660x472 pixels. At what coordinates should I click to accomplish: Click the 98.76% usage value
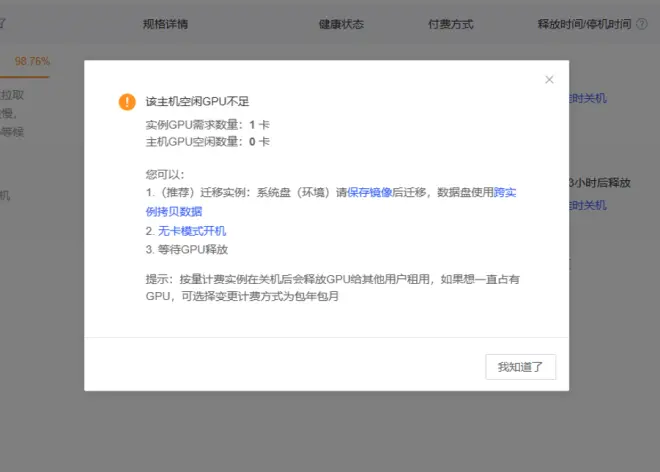(32, 61)
